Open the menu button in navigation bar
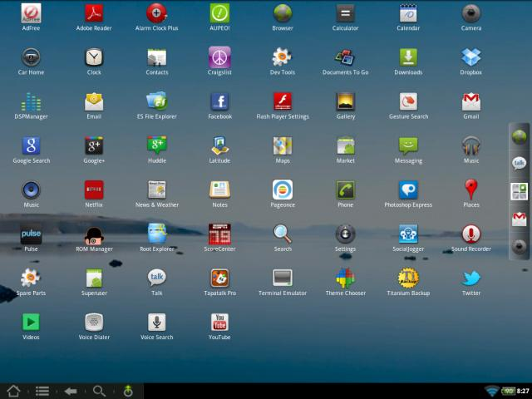Viewport: 532px width, 399px height. 42,392
